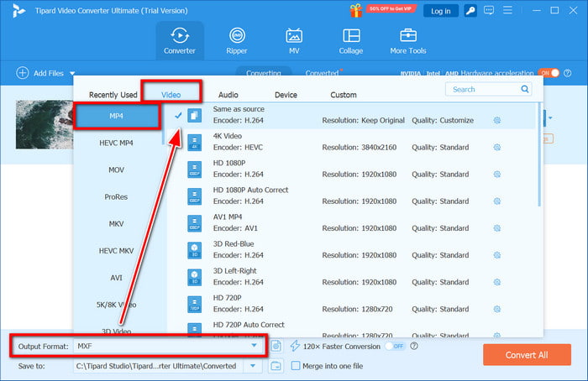This screenshot has width=588, height=381.
Task: Select the Audio format tab
Action: (x=228, y=95)
